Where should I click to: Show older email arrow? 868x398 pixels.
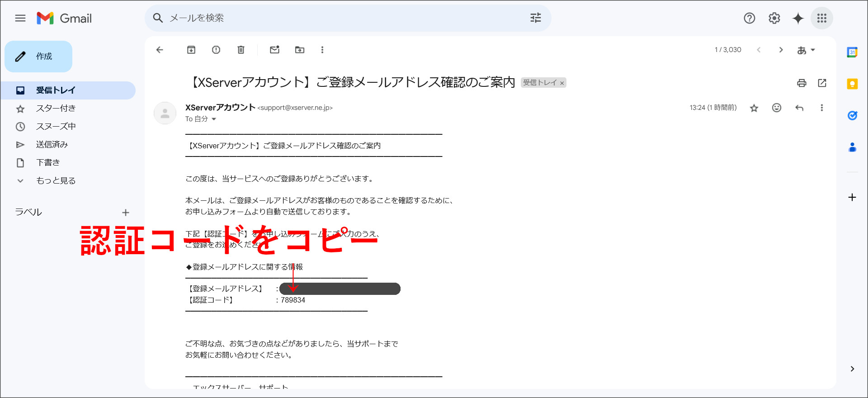(781, 50)
